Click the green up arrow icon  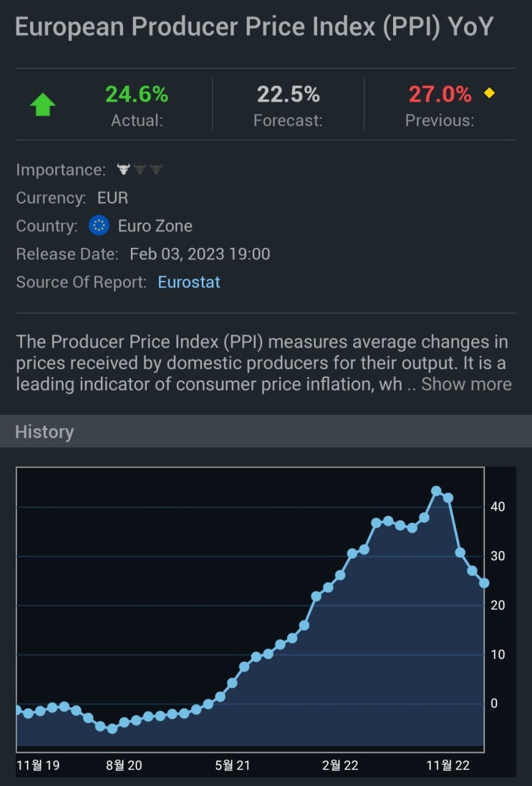(x=42, y=105)
